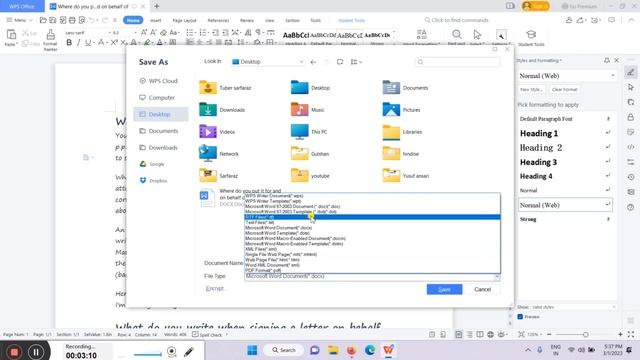
Task: Switch to the Insert ribbon tab
Action: click(x=156, y=20)
